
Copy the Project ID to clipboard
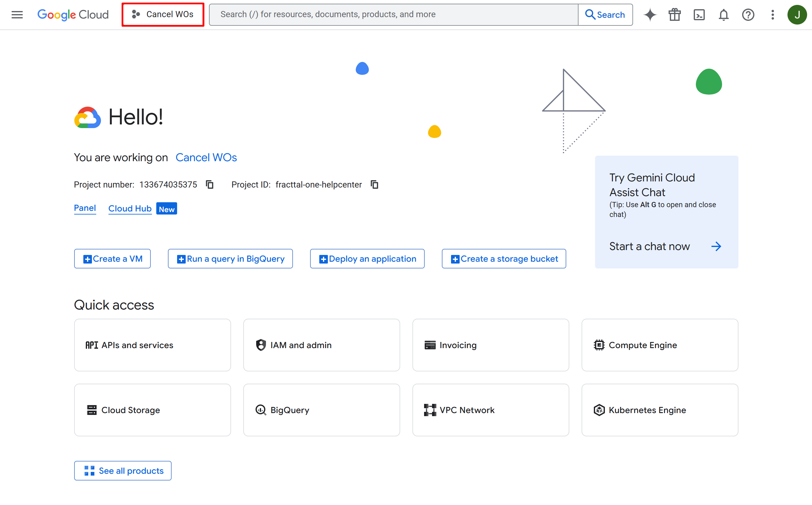(x=375, y=185)
